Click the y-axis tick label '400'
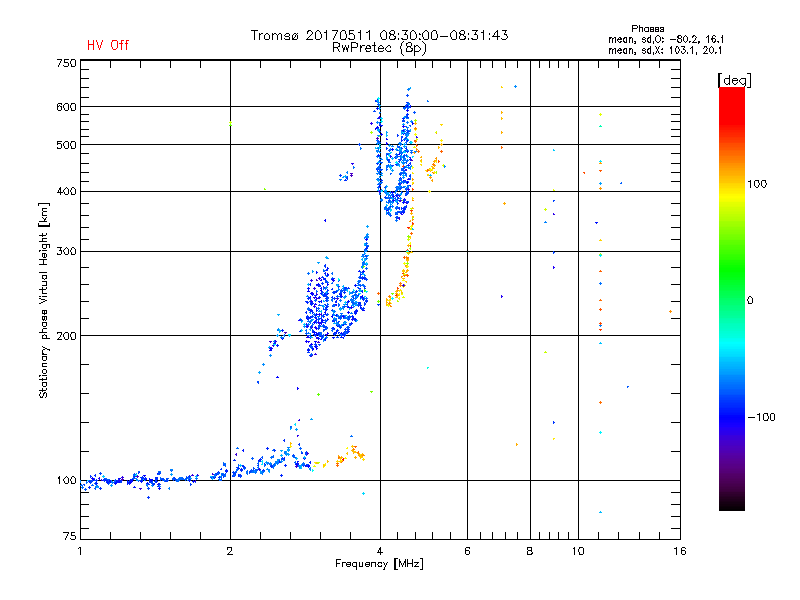800x600 pixels. click(66, 192)
